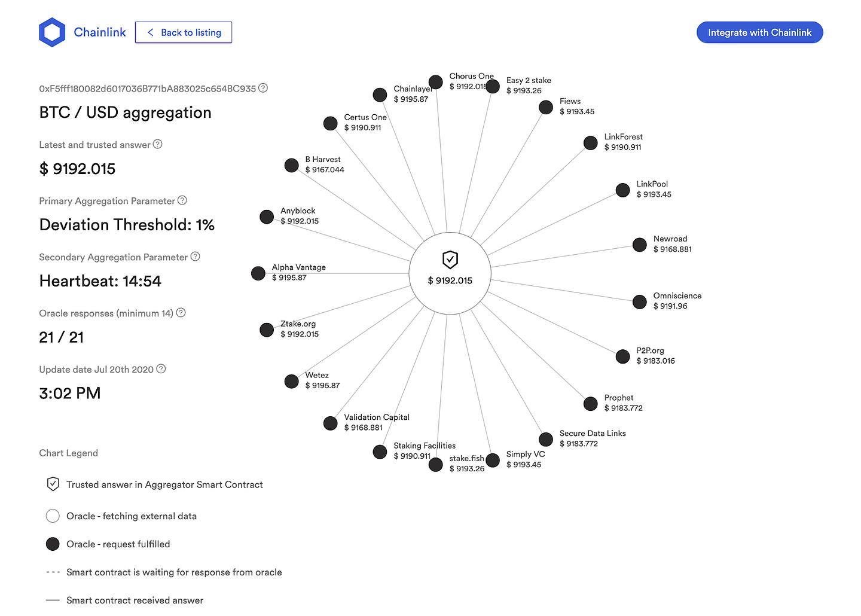This screenshot has height=616, width=861.
Task: Click the Chainlink hexagon logo
Action: [52, 32]
